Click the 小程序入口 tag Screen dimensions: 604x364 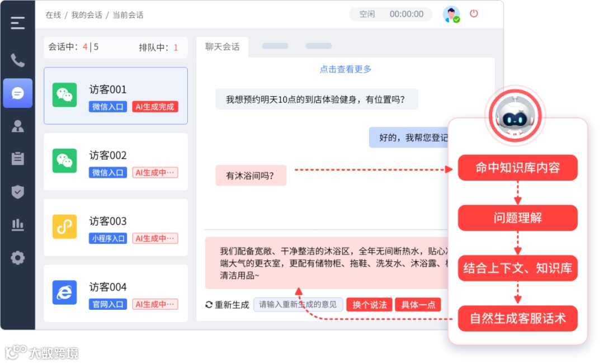point(108,238)
